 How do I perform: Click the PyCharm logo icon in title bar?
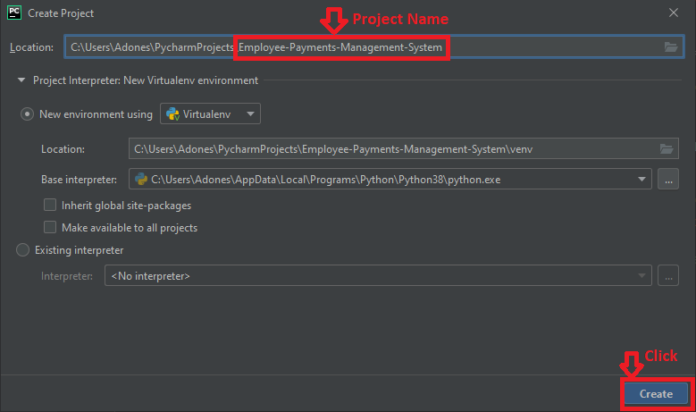(x=14, y=13)
